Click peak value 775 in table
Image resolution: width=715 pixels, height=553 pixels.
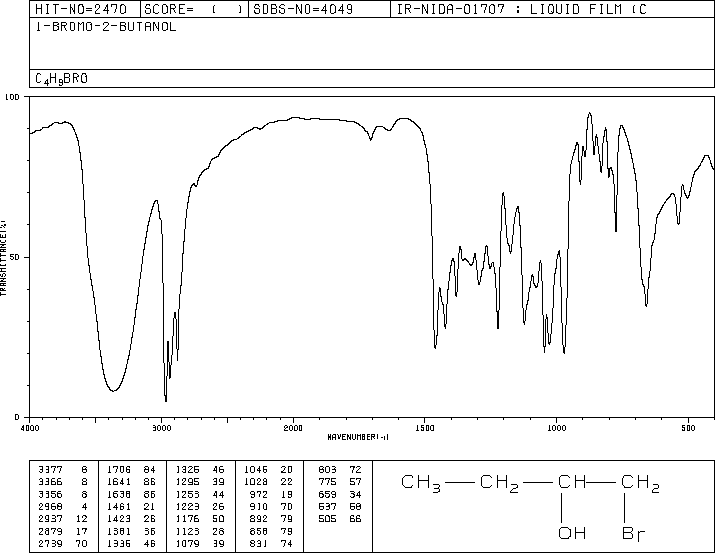click(x=327, y=482)
